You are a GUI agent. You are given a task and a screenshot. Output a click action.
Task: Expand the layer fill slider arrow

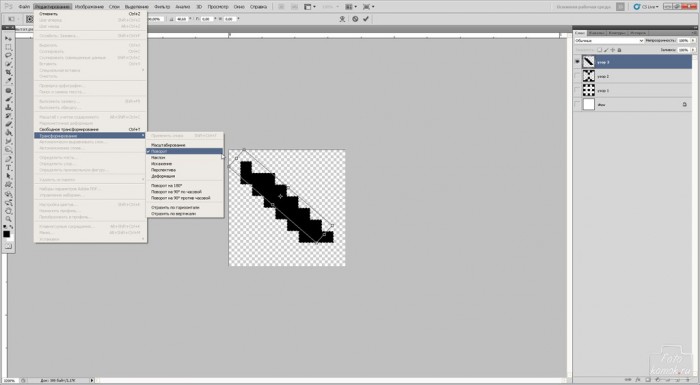tap(693, 50)
